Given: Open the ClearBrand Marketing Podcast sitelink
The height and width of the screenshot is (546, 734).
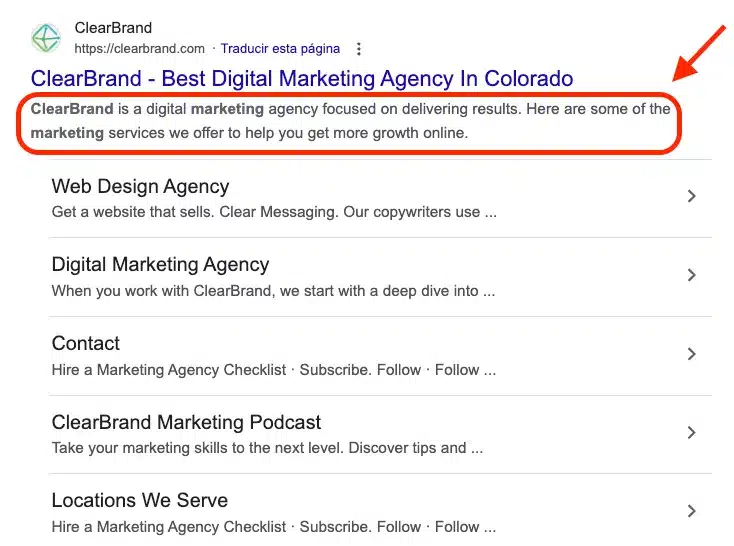Looking at the screenshot, I should click(186, 422).
